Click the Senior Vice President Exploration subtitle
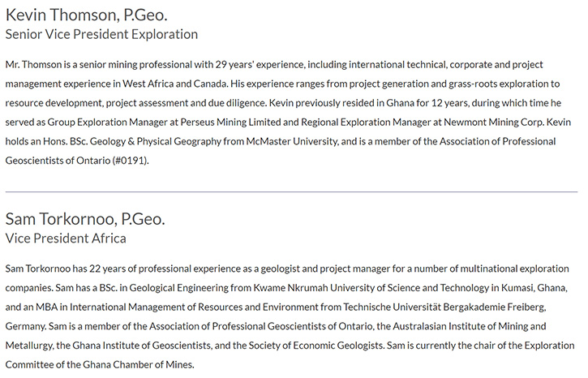 (x=101, y=34)
